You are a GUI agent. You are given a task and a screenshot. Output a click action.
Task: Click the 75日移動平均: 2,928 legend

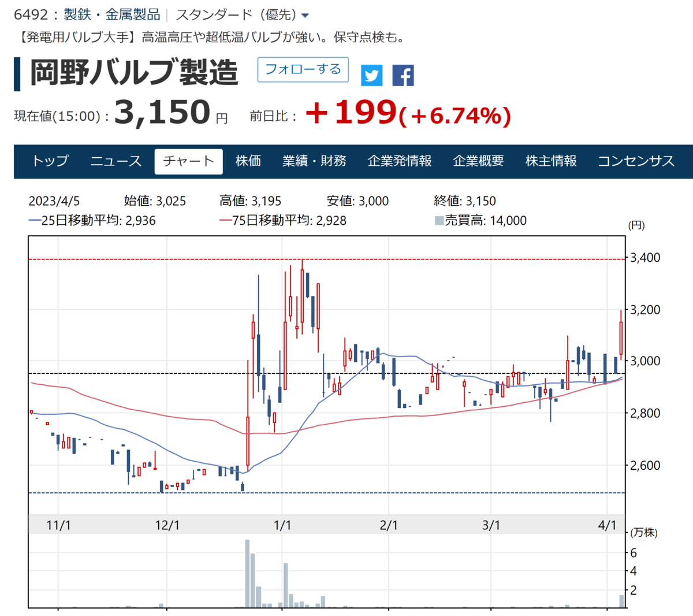(x=283, y=221)
